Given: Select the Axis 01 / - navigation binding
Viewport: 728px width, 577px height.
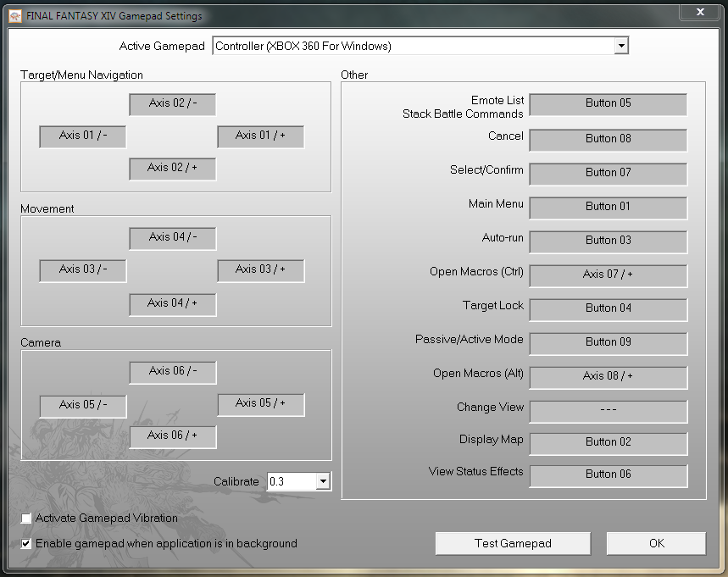Looking at the screenshot, I should tap(83, 136).
